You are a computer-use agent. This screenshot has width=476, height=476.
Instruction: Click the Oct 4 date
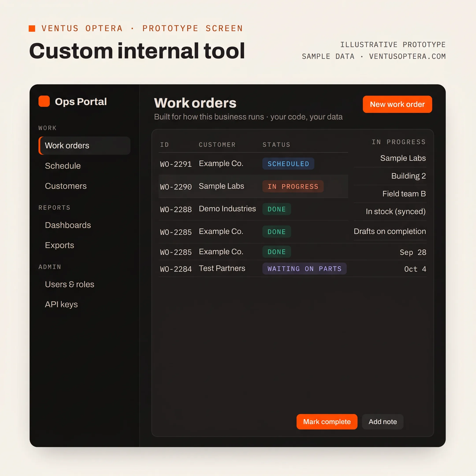pos(415,269)
